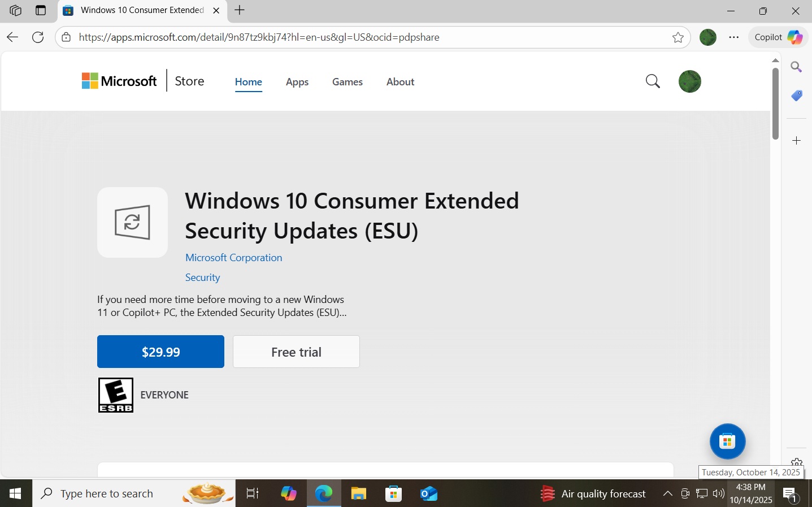Viewport: 812px width, 507px height.
Task: Close the Windows 10 Consumer Extended tab
Action: click(216, 10)
